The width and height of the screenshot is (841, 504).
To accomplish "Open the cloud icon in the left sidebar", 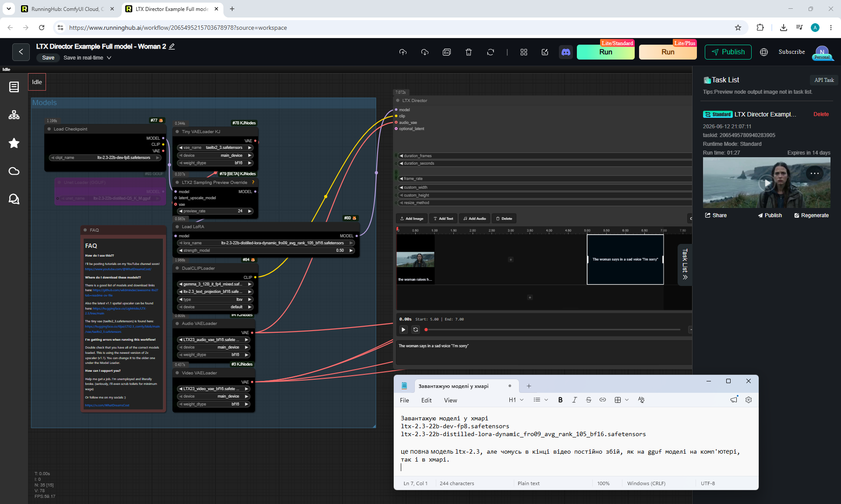I will (14, 171).
